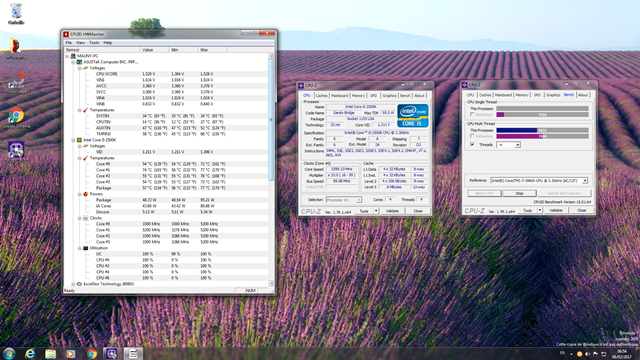This screenshot has height=360, width=640.
Task: Click the Stop button in CPU-Z Bench
Action: pyautogui.click(x=519, y=193)
